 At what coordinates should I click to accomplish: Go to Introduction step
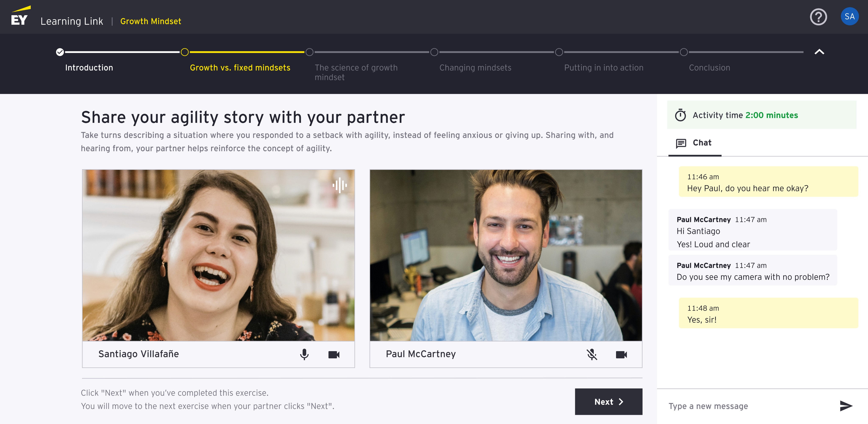tap(89, 68)
